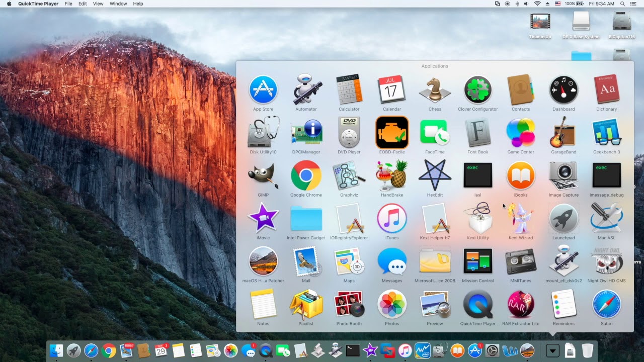644x362 pixels.
Task: Open the Contacts app in the grid
Action: click(x=521, y=90)
